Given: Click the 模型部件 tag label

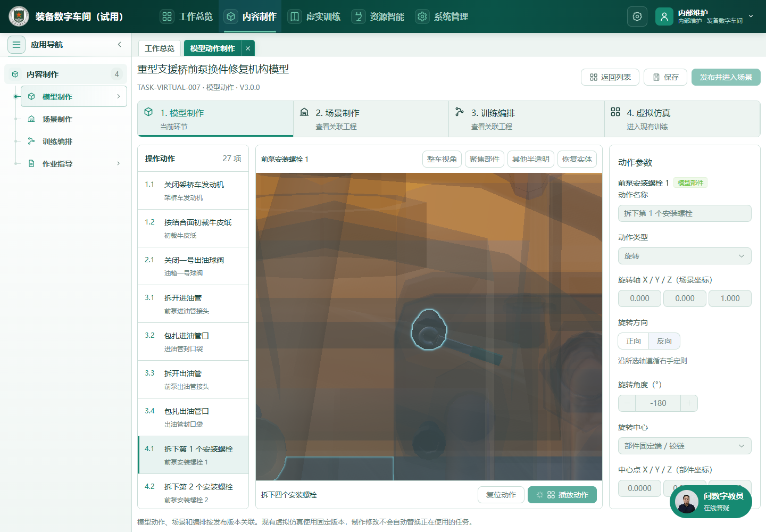Looking at the screenshot, I should point(690,182).
